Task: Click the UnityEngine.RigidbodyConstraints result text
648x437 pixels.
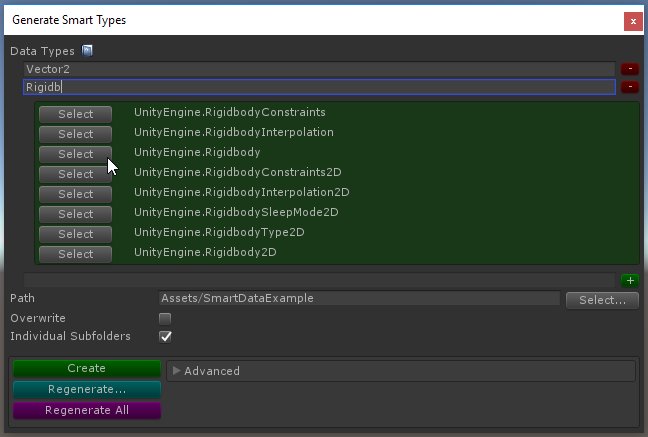Action: click(x=229, y=112)
